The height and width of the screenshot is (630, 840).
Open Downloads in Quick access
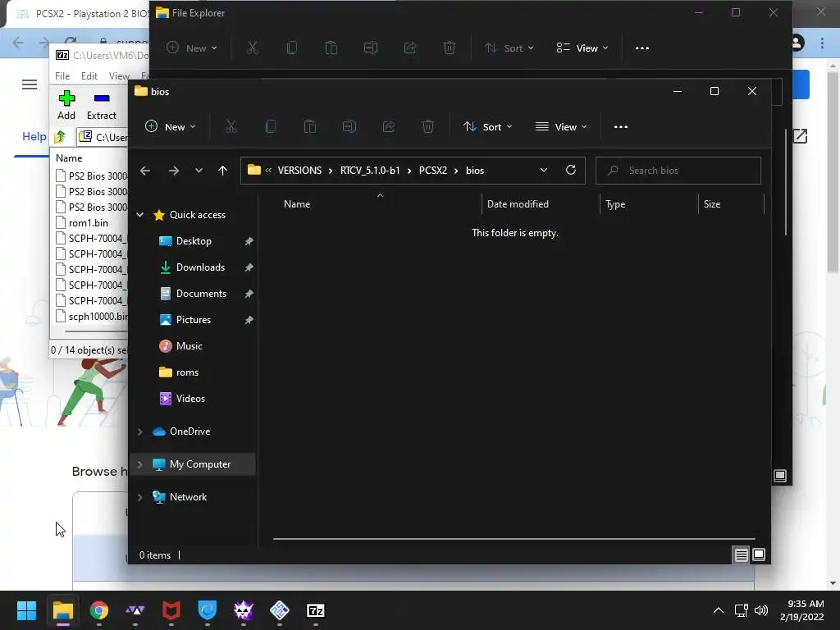click(x=200, y=267)
